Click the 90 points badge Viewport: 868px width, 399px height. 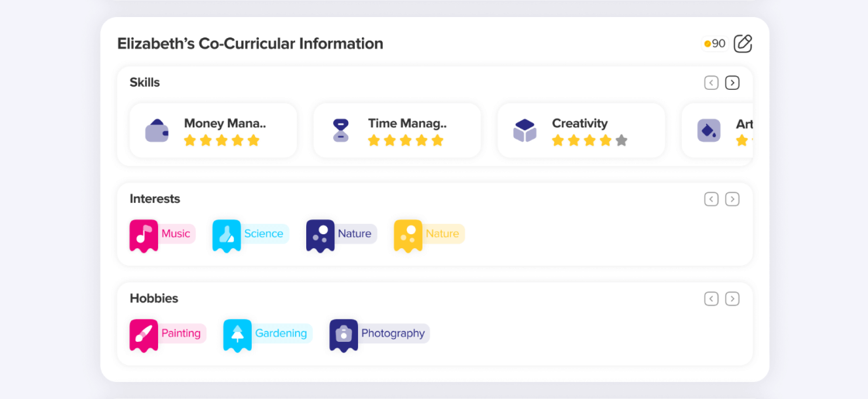pyautogui.click(x=715, y=44)
